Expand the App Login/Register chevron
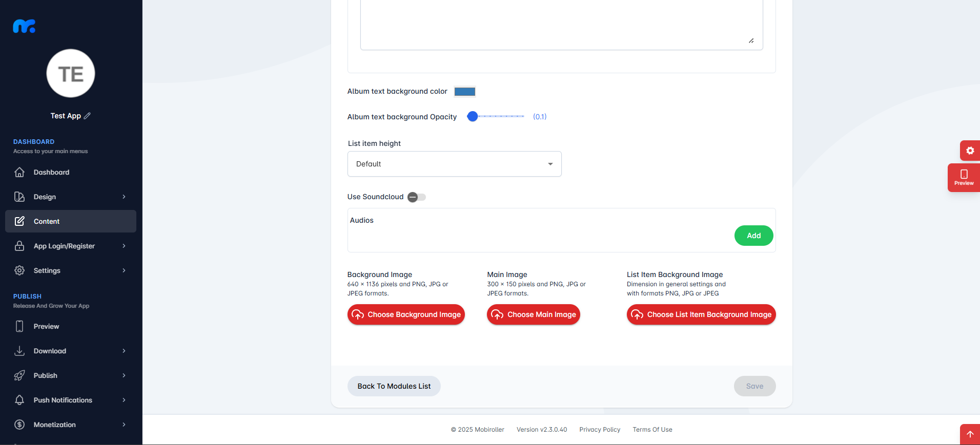This screenshot has height=445, width=980. pyautogui.click(x=124, y=246)
